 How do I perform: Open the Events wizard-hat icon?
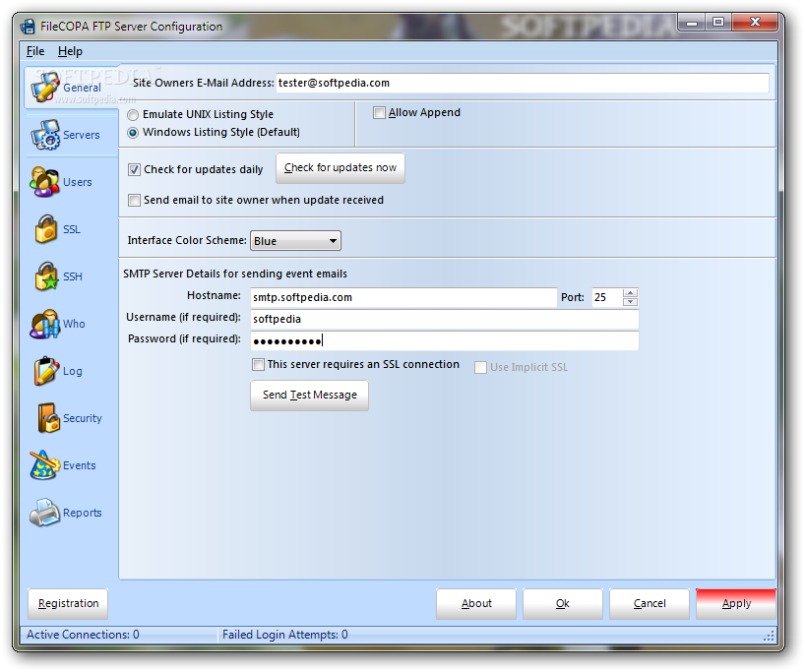(44, 465)
